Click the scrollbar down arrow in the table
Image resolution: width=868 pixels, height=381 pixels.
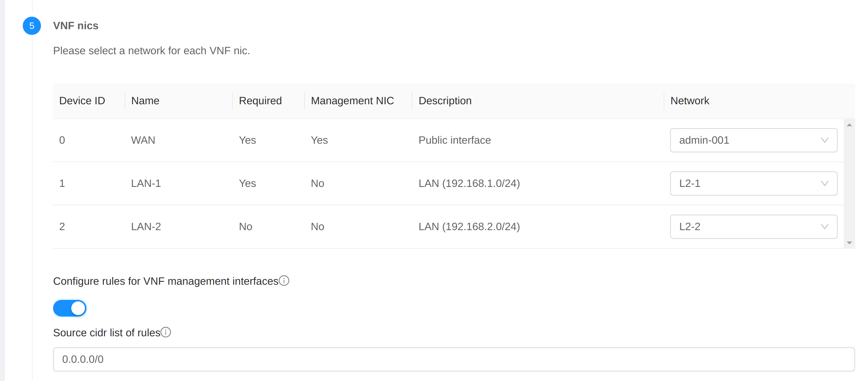click(849, 243)
